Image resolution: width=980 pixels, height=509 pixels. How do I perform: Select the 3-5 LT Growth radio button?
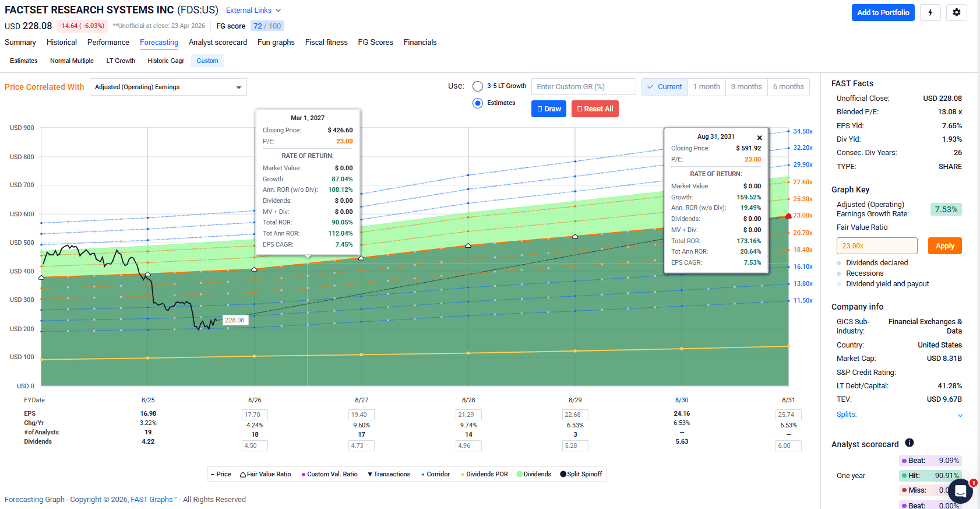tap(478, 86)
